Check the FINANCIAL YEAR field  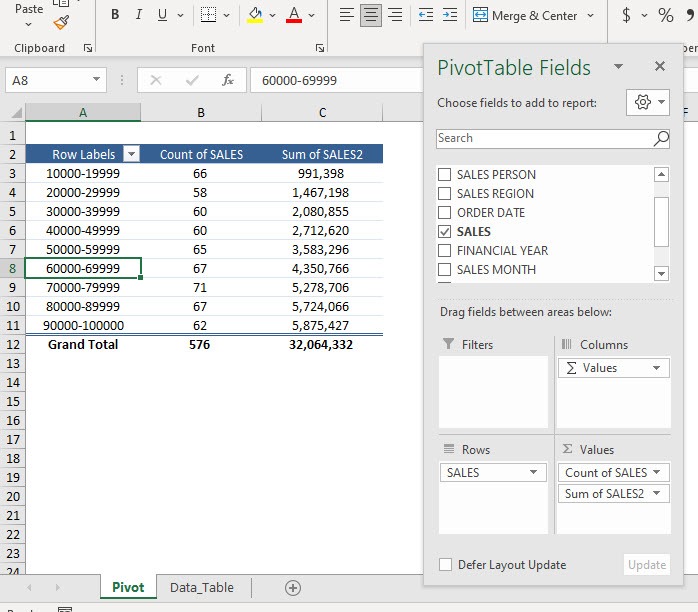[444, 251]
